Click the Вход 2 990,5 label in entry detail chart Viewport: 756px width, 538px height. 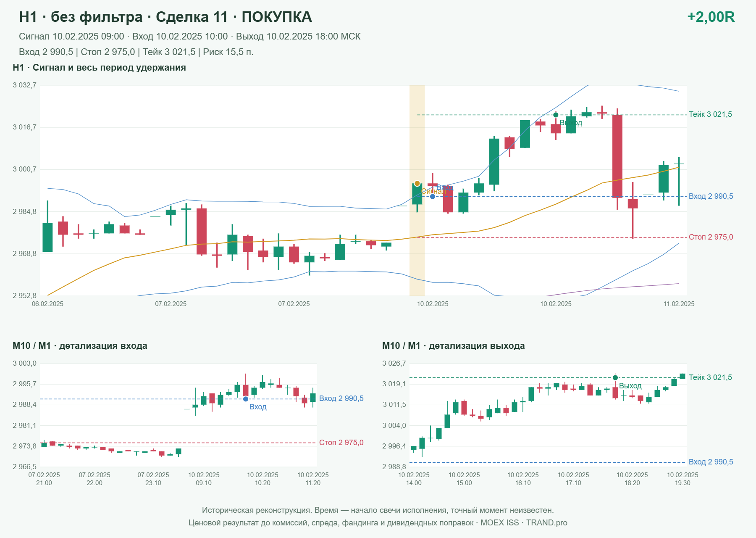341,398
